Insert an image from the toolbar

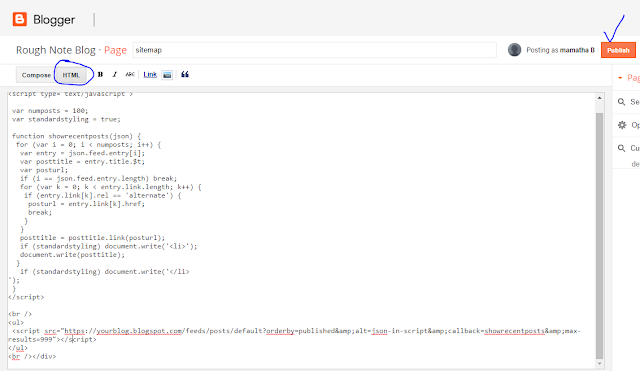pos(167,75)
